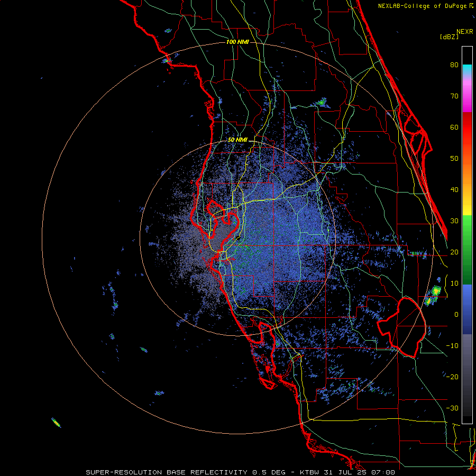Click the -20 value on the dBZ scale
The height and width of the screenshot is (476, 476).
(452, 377)
